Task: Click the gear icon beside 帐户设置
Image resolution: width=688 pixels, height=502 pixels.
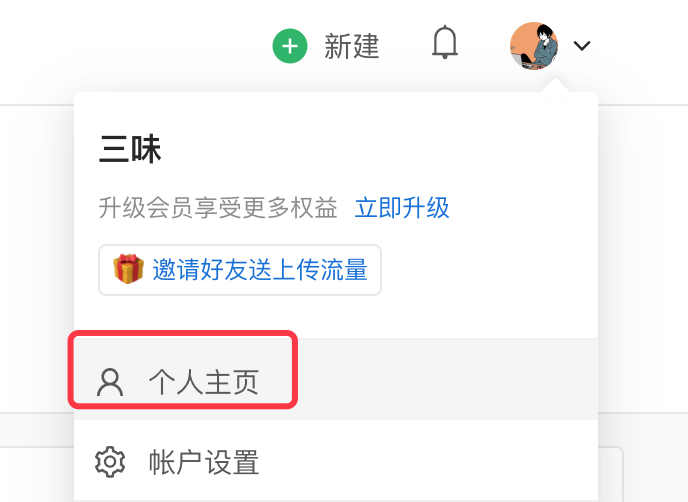Action: tap(110, 462)
